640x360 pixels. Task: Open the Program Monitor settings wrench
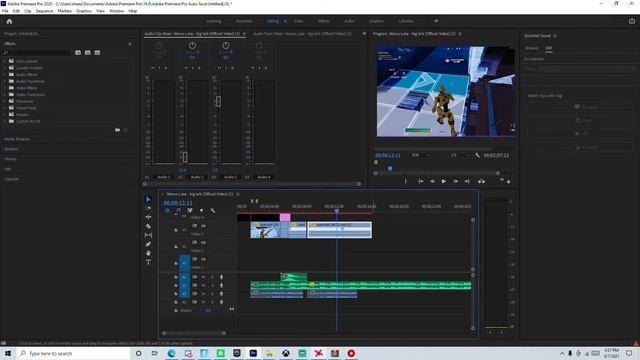[477, 156]
